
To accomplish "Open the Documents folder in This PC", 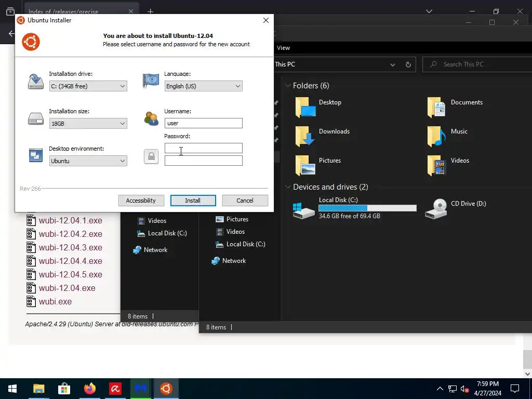I will point(455,107).
